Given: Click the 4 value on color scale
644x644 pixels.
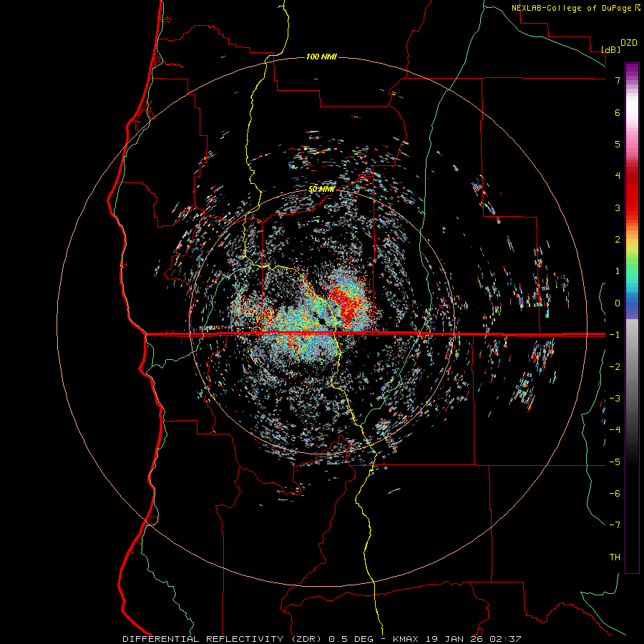Looking at the screenshot, I should [618, 176].
